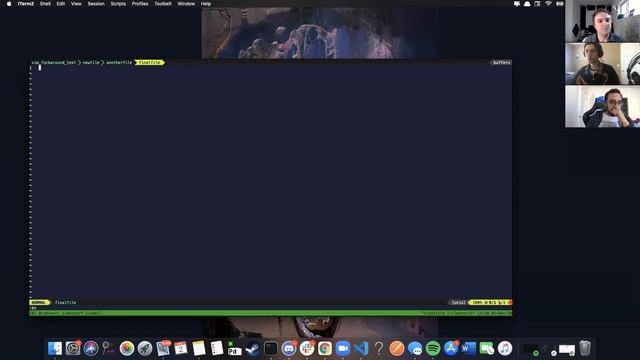Open the Help menu
640x360 pixels.
(206, 4)
